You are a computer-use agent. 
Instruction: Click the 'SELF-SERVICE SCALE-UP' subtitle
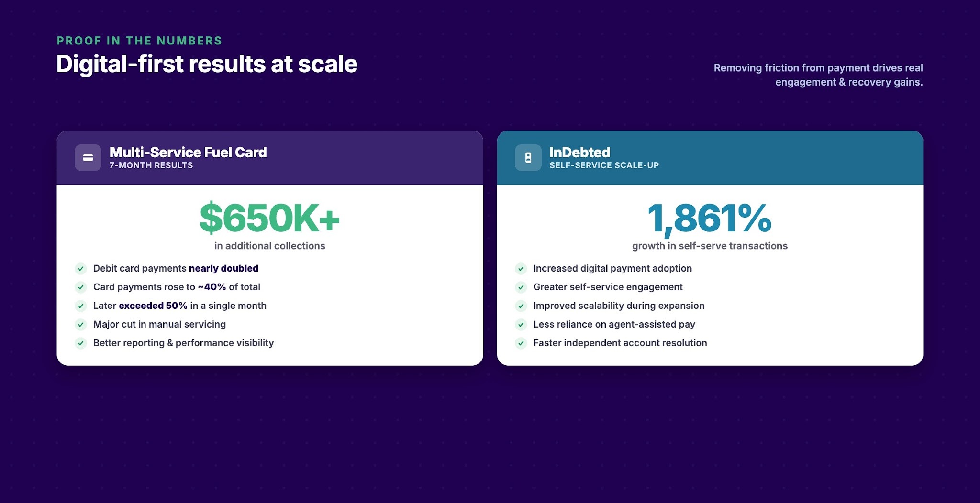(x=604, y=165)
